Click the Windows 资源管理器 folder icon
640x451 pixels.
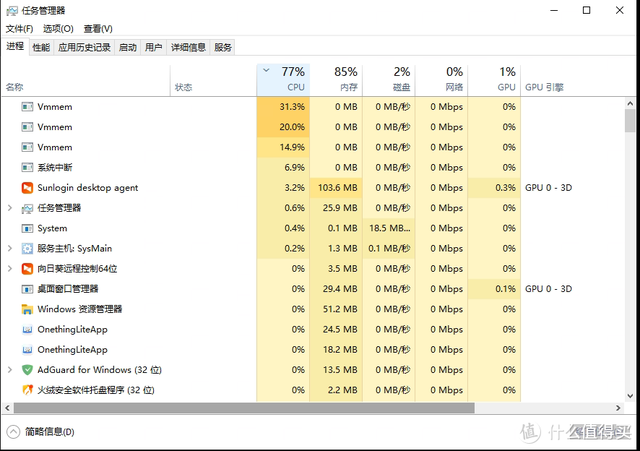(27, 309)
